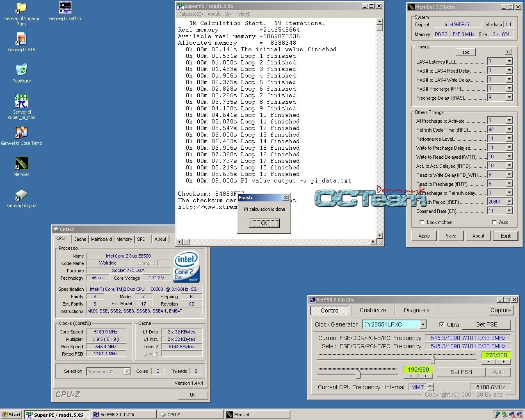Open the Genvej til Superpi Runs folder icon

coord(21,8)
